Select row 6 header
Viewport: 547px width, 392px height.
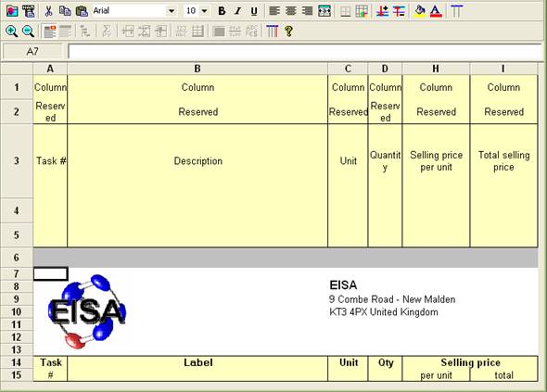click(x=17, y=258)
